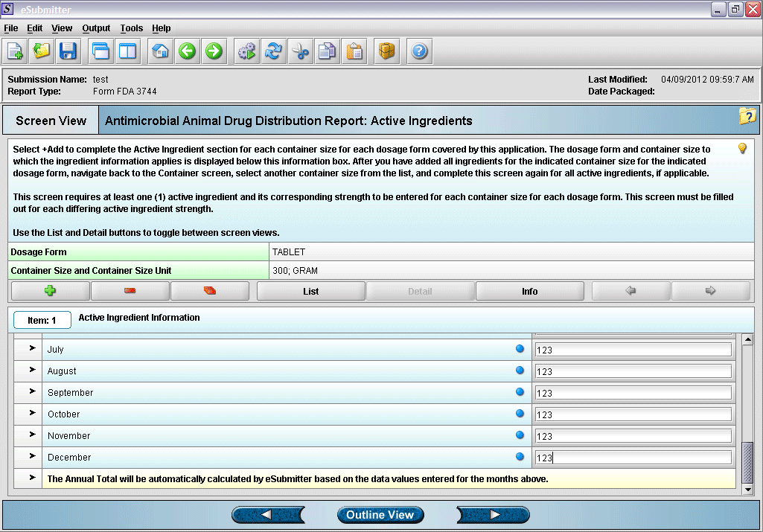763x532 pixels.
Task: Expand the Annual Total note row arrow
Action: coord(33,478)
